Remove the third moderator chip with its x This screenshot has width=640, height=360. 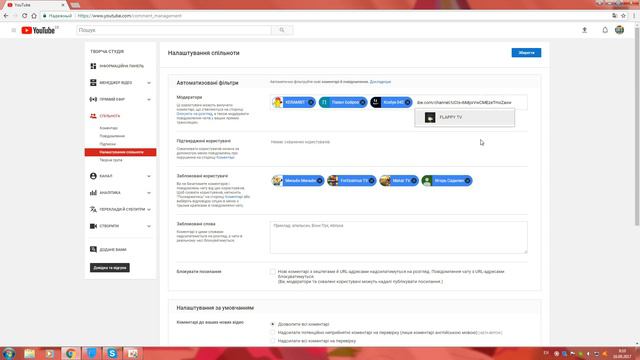407,102
